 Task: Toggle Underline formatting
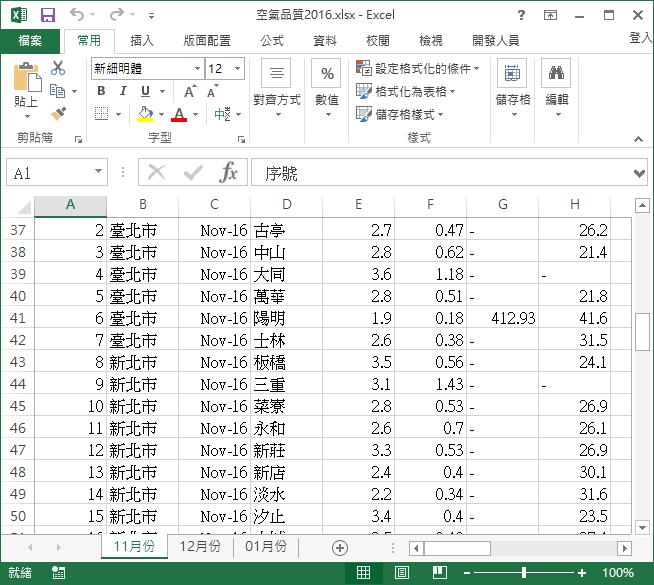tap(145, 90)
